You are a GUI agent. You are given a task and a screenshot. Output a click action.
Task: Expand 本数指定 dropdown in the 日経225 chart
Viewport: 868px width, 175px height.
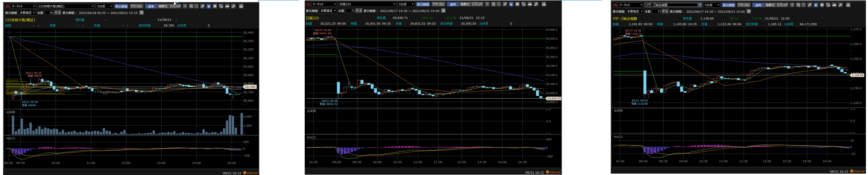(335, 11)
